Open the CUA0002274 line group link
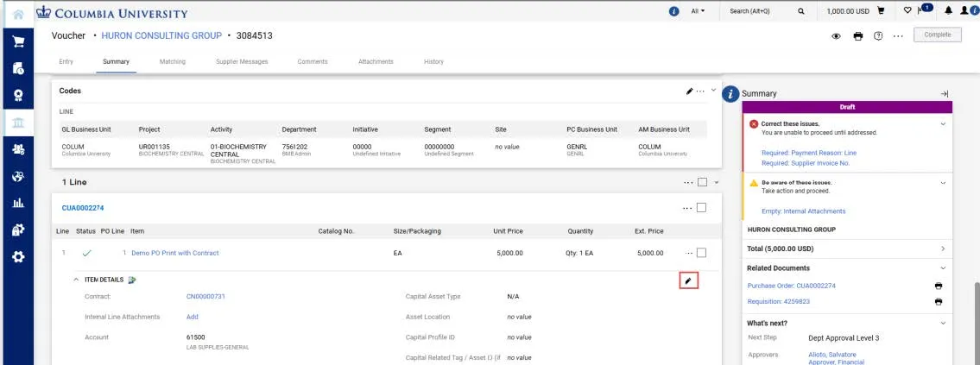The width and height of the screenshot is (980, 365). (83, 207)
